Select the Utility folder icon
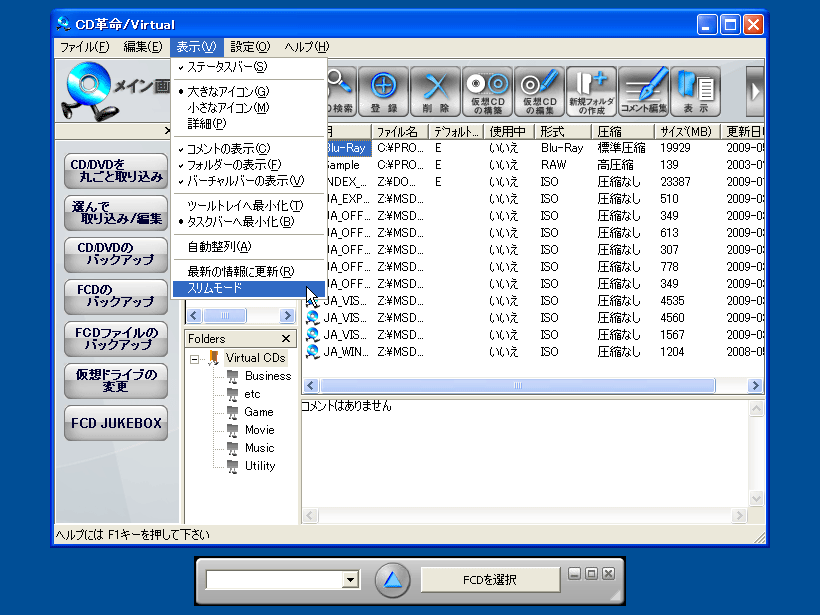The image size is (820, 615). coord(233,466)
